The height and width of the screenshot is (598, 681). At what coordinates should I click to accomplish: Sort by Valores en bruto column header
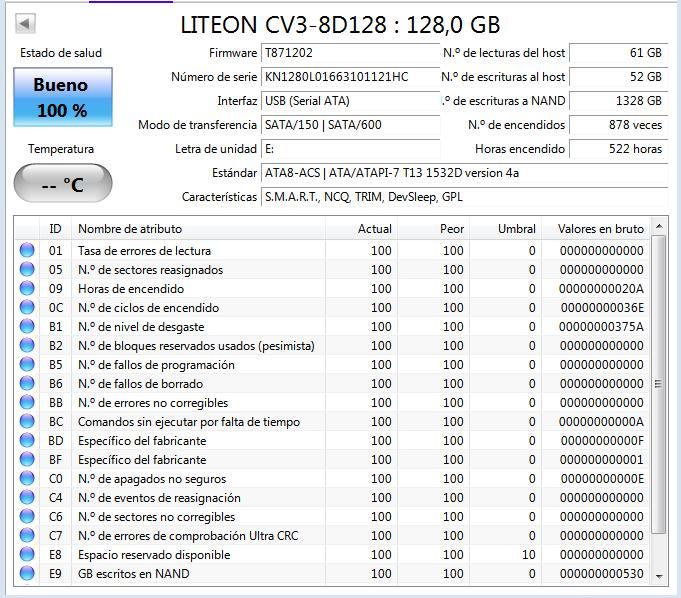point(595,228)
